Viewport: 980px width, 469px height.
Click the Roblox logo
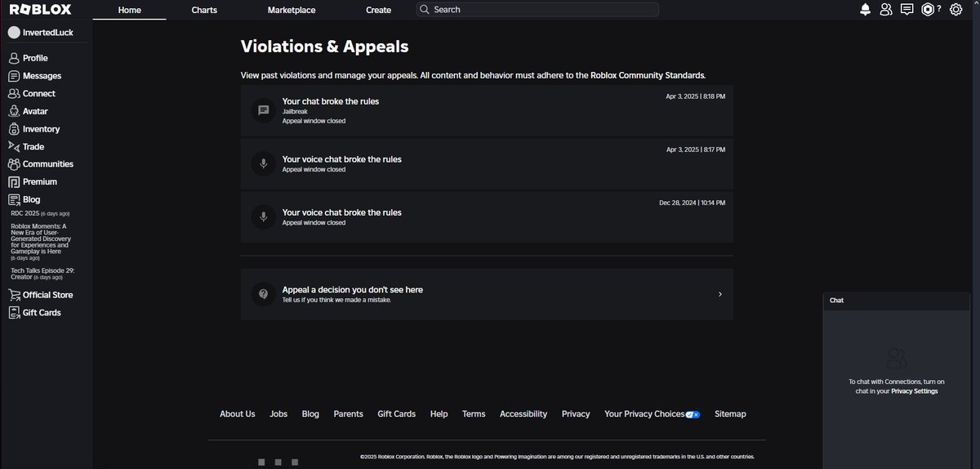pos(40,10)
